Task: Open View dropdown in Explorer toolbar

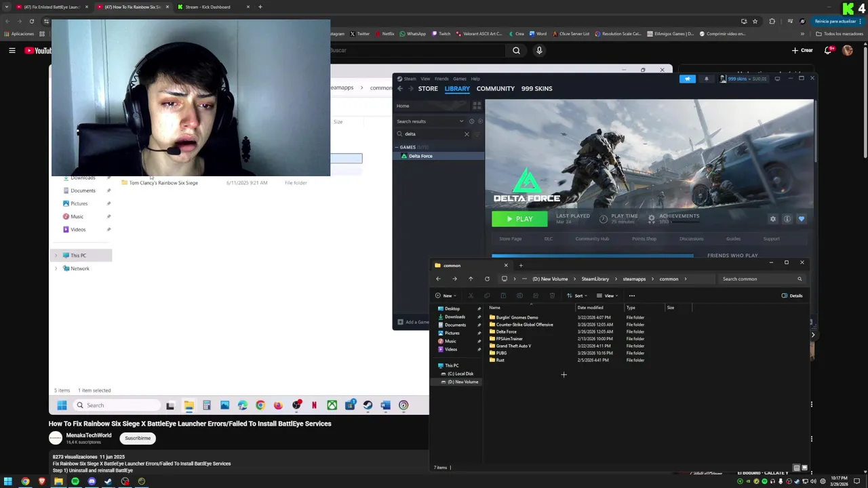Action: (x=607, y=296)
